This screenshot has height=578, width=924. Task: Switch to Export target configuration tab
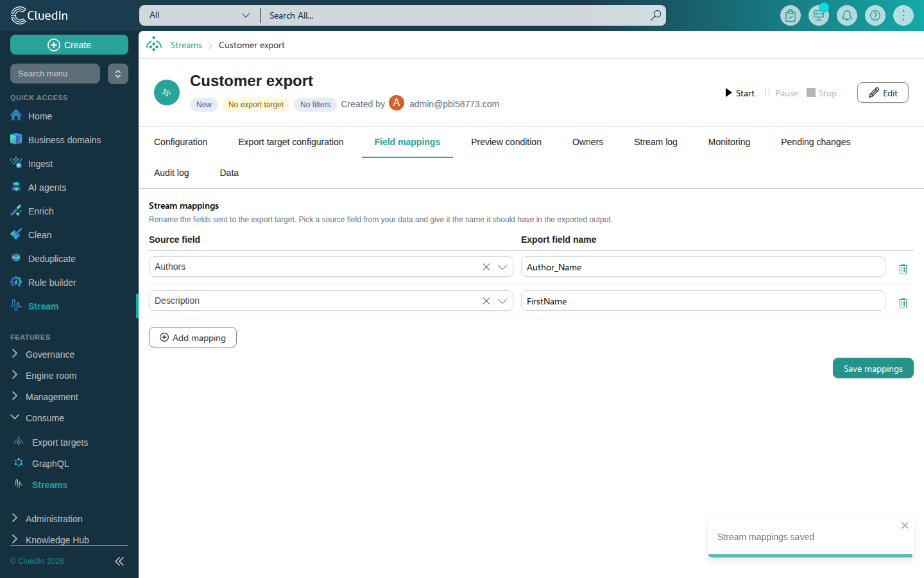pos(291,142)
